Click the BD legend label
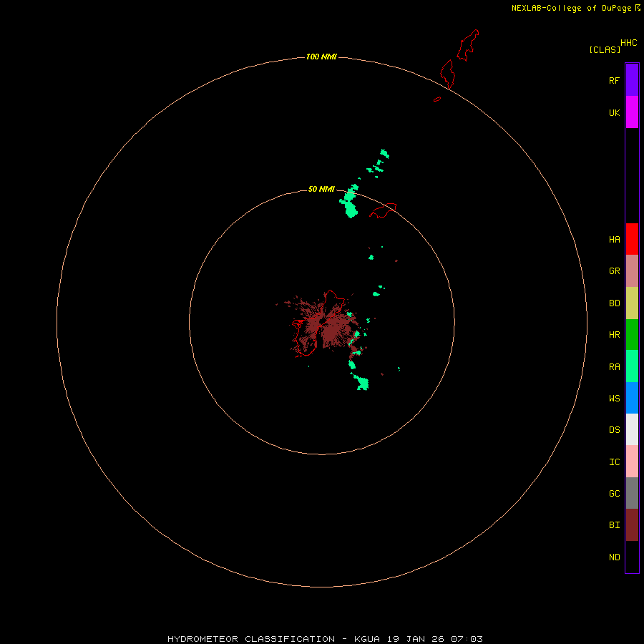This screenshot has height=644, width=644. [x=614, y=303]
